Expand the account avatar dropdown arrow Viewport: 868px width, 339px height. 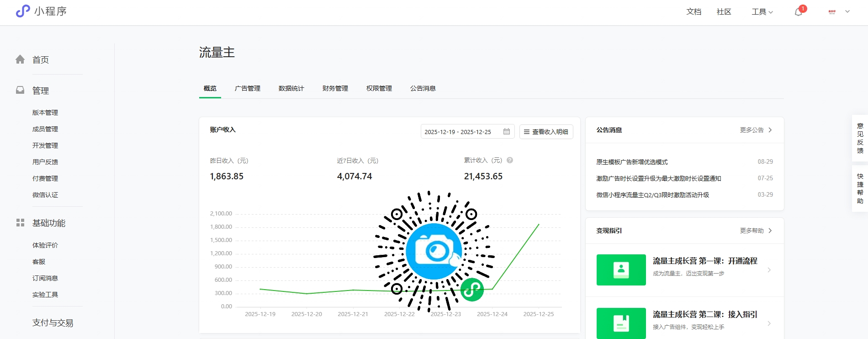pos(847,12)
